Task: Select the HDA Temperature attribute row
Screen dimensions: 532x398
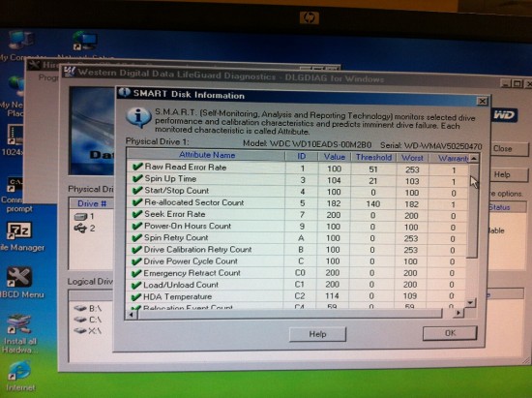Action: coord(296,296)
